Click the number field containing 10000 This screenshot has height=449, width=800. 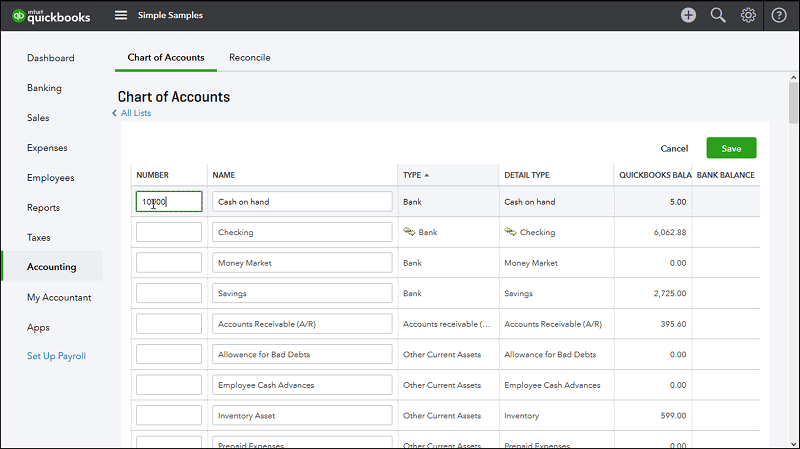(169, 202)
